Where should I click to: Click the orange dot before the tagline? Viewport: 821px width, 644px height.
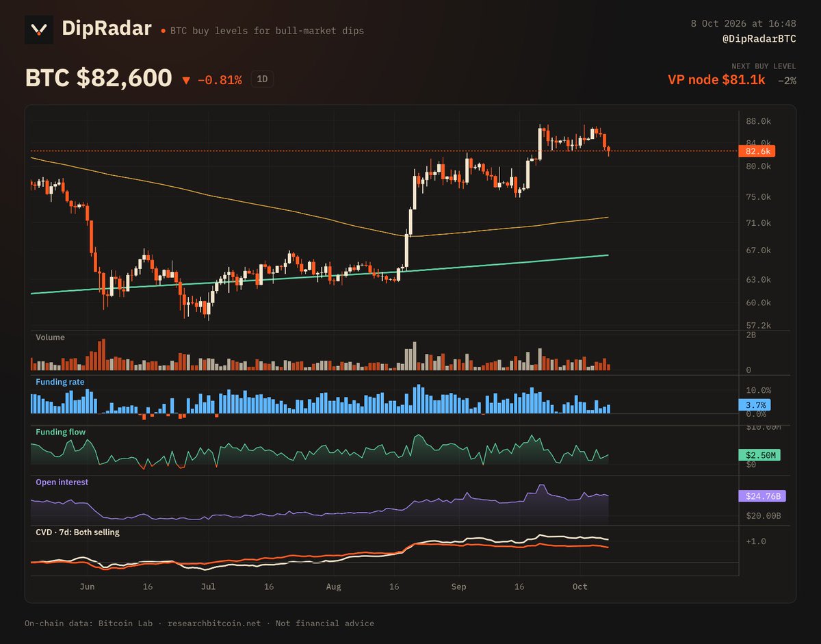pos(163,31)
